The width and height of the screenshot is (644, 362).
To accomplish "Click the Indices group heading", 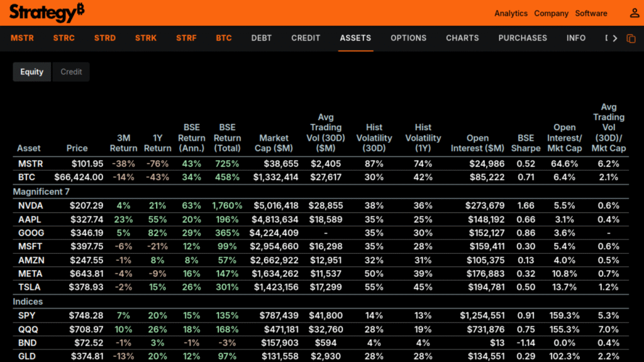I will click(28, 302).
